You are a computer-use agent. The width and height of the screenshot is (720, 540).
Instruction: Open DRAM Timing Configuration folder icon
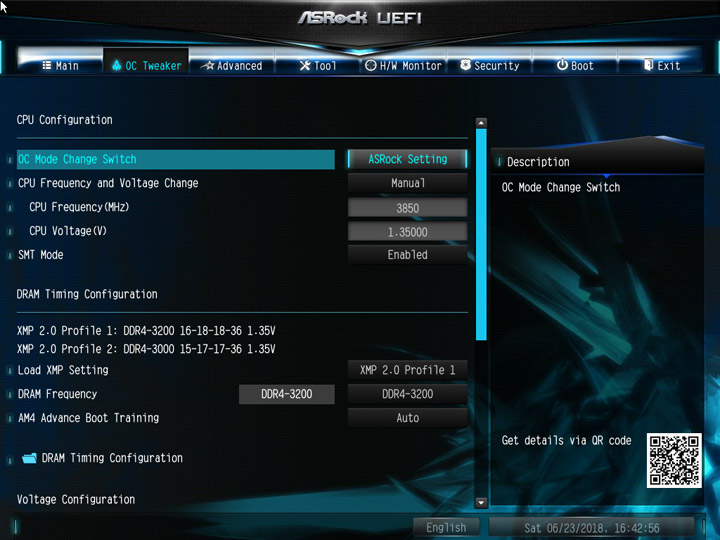click(29, 458)
